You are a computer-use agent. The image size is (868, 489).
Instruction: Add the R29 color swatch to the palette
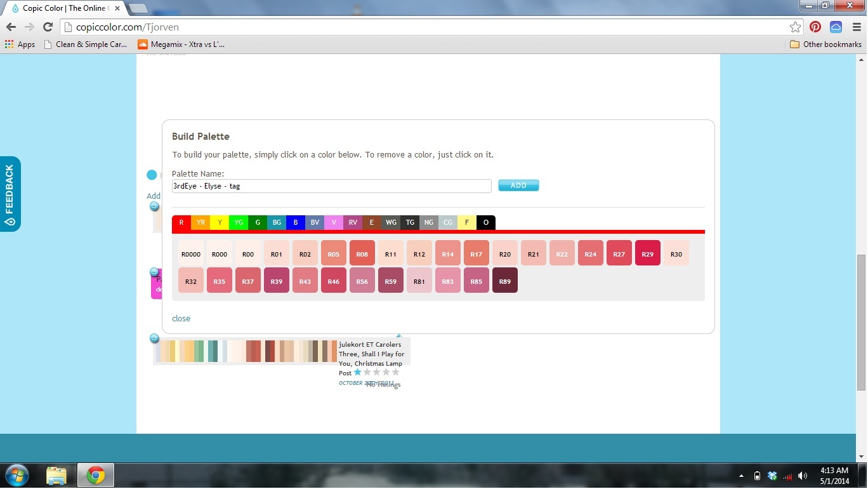click(x=647, y=253)
